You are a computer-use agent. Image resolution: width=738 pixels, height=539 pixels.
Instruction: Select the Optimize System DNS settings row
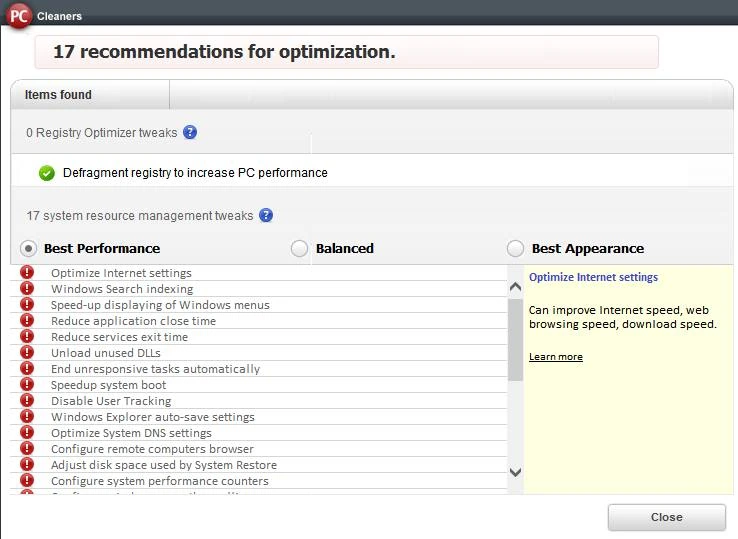click(258, 433)
